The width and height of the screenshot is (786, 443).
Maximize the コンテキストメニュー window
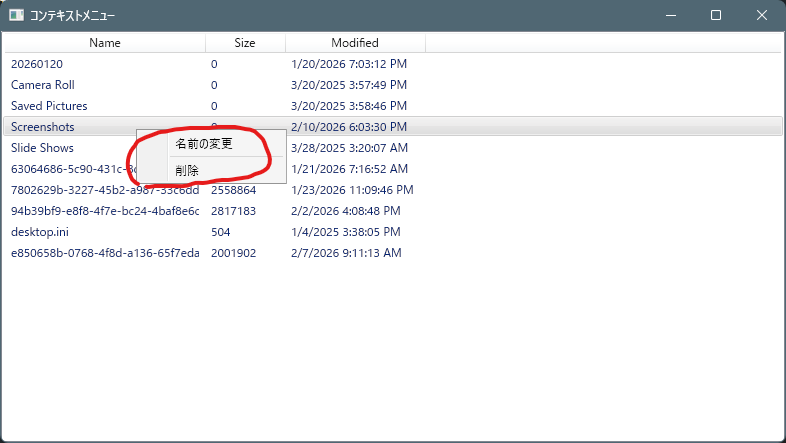click(x=716, y=16)
